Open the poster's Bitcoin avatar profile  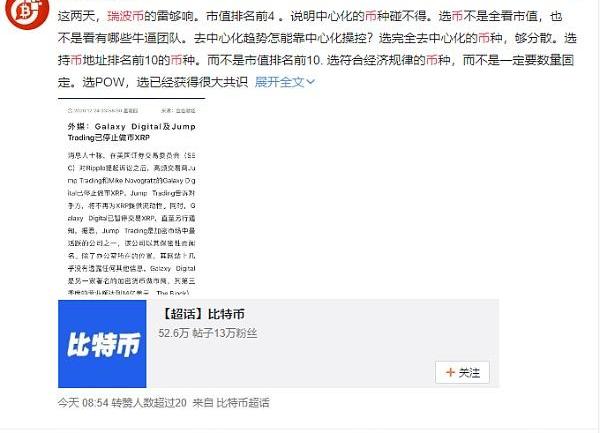click(27, 11)
